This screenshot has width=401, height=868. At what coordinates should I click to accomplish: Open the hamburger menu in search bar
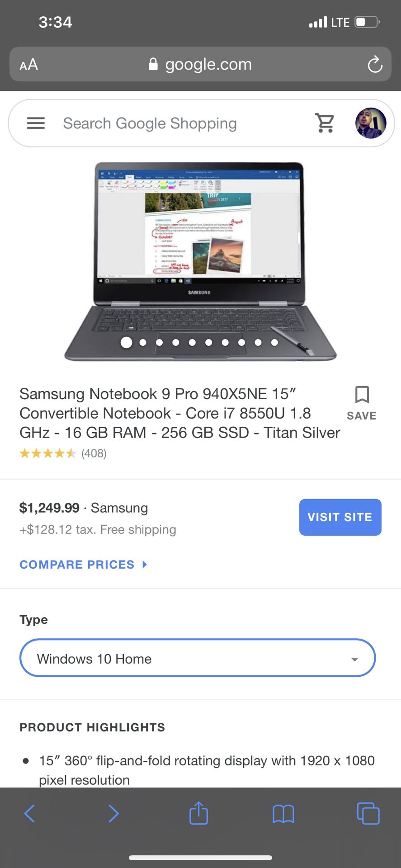(36, 123)
